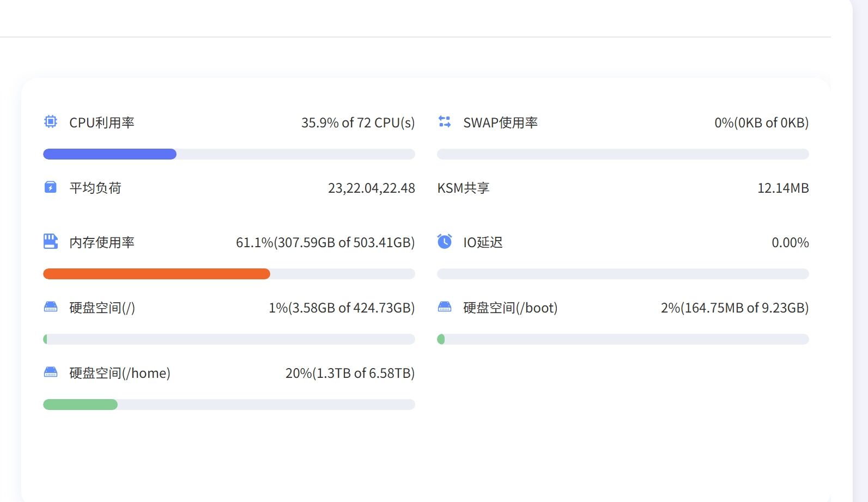Click the empty SWAP usage progress bar
The width and height of the screenshot is (868, 502).
tap(623, 154)
